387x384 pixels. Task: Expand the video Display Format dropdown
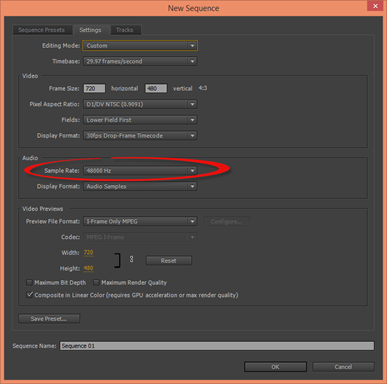[x=140, y=136]
